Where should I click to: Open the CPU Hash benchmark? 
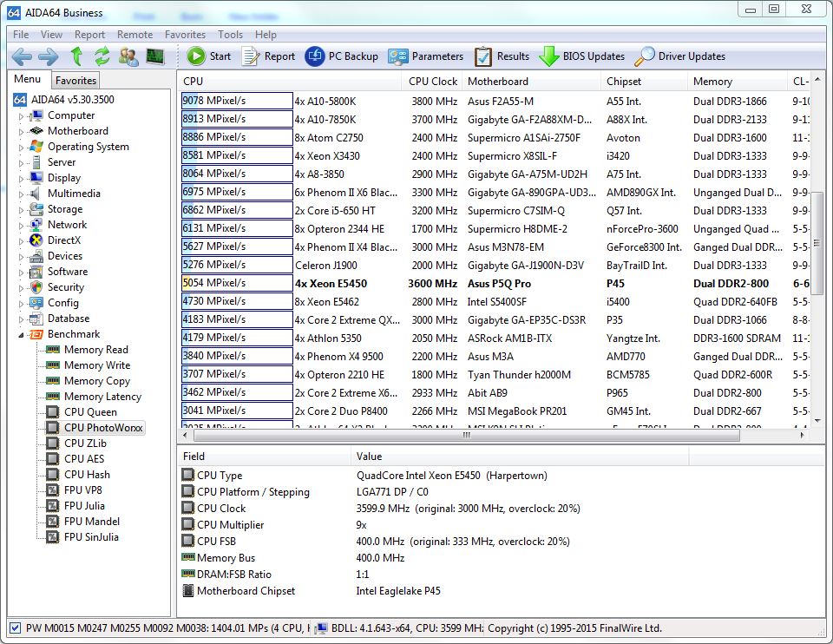pos(87,475)
